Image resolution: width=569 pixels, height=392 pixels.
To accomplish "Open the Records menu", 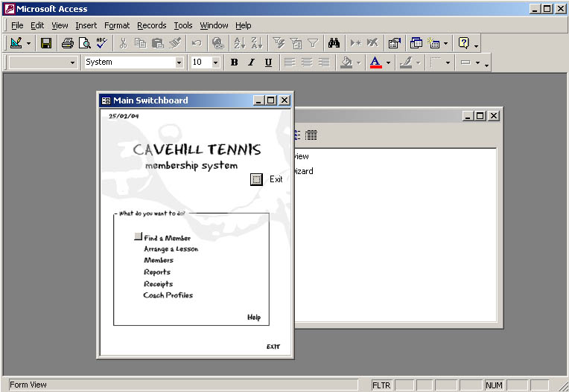I will 152,25.
